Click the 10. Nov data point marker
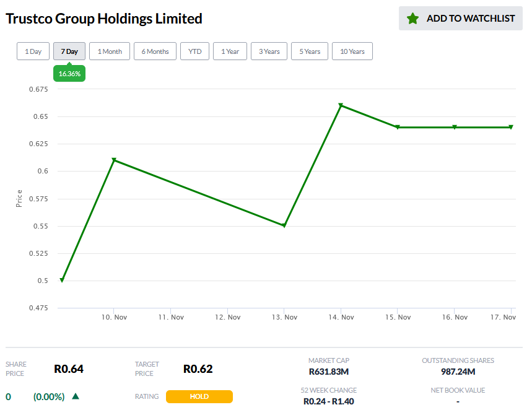 point(114,160)
